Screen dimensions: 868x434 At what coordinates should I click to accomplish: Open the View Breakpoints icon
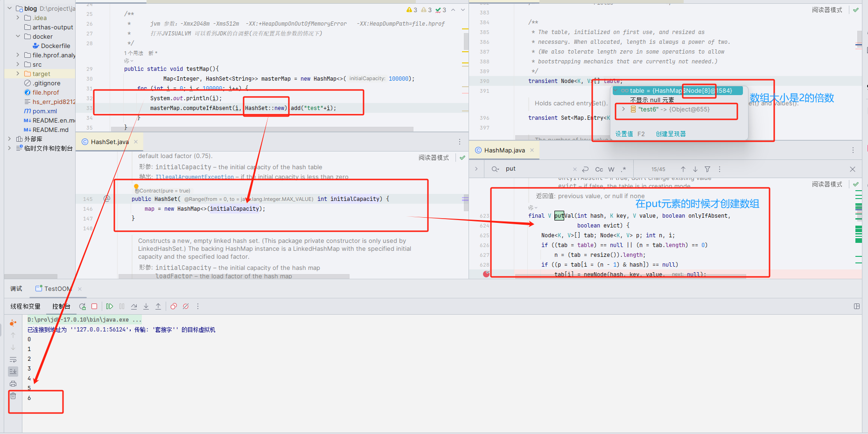pyautogui.click(x=174, y=306)
